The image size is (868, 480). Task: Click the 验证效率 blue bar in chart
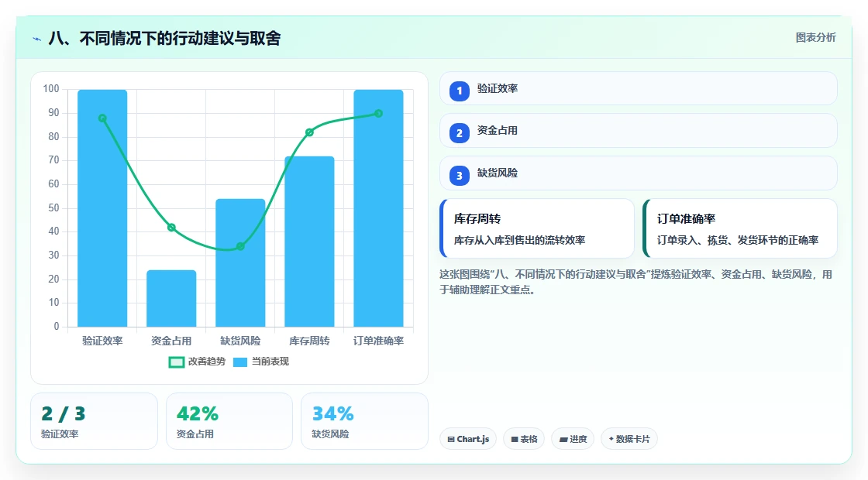pyautogui.click(x=102, y=208)
